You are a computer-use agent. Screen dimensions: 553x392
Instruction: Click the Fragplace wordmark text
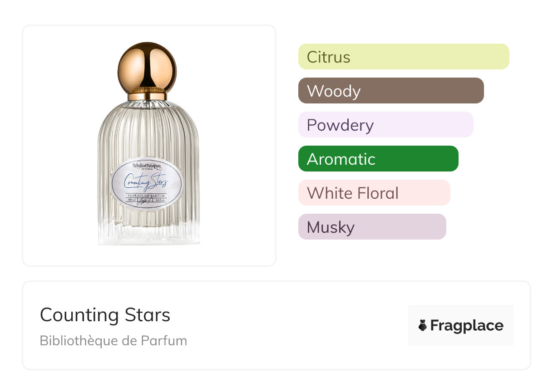point(467,325)
